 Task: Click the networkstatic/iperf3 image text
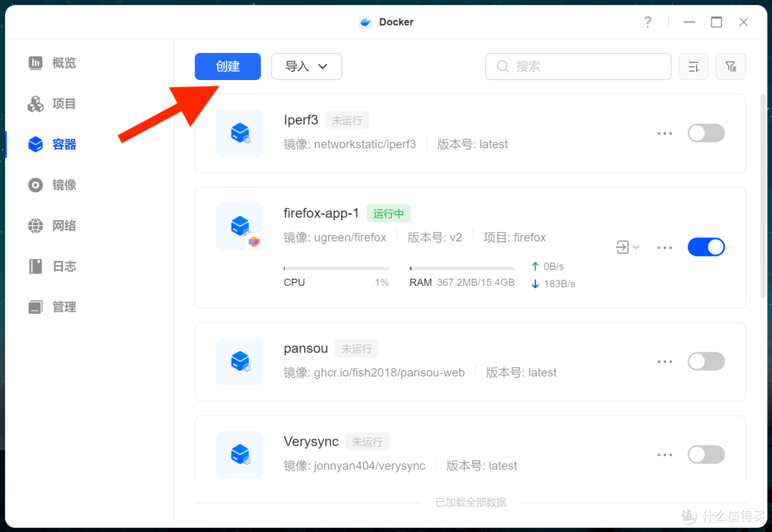pos(365,144)
